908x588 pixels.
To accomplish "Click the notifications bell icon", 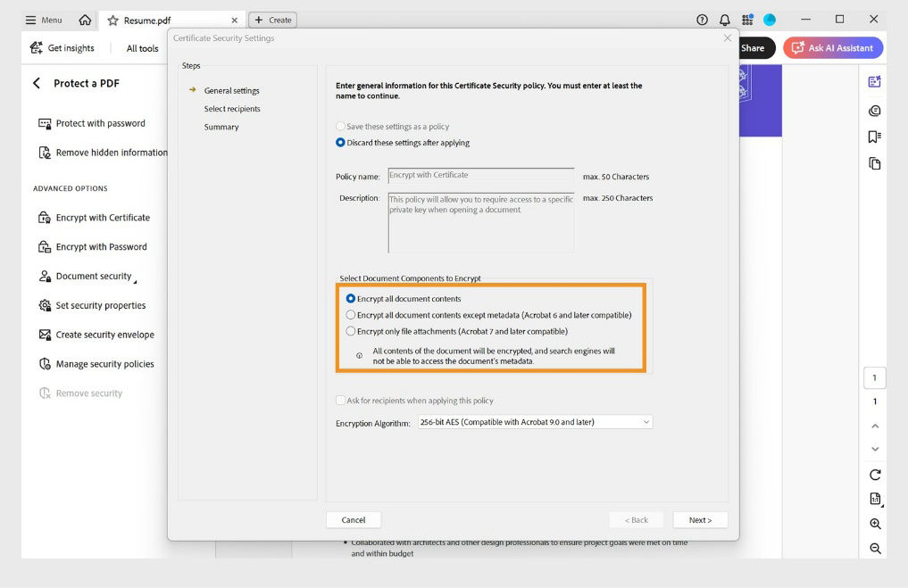I will pos(723,19).
